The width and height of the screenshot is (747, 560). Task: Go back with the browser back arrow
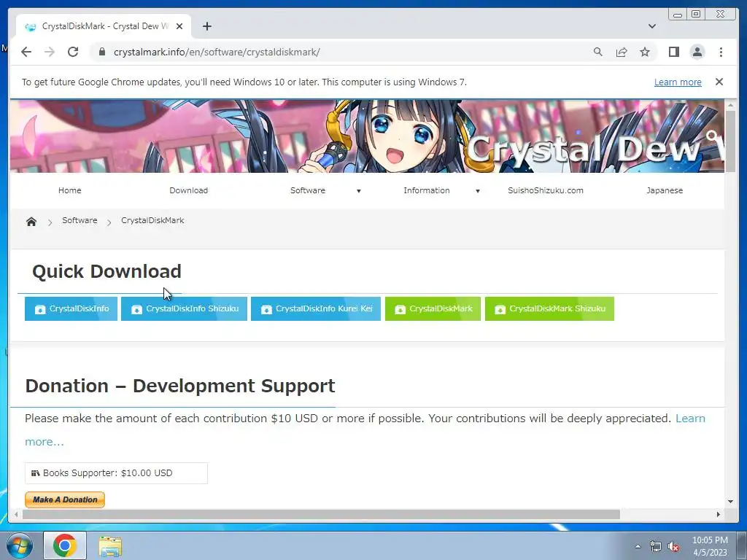click(x=26, y=52)
